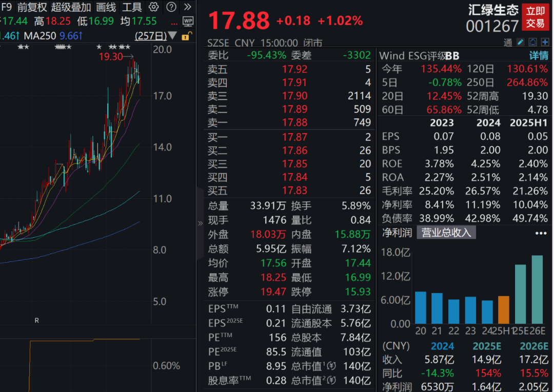The image size is (554, 392).
Task: Click the WP monitor icon
Action: coord(188,22)
